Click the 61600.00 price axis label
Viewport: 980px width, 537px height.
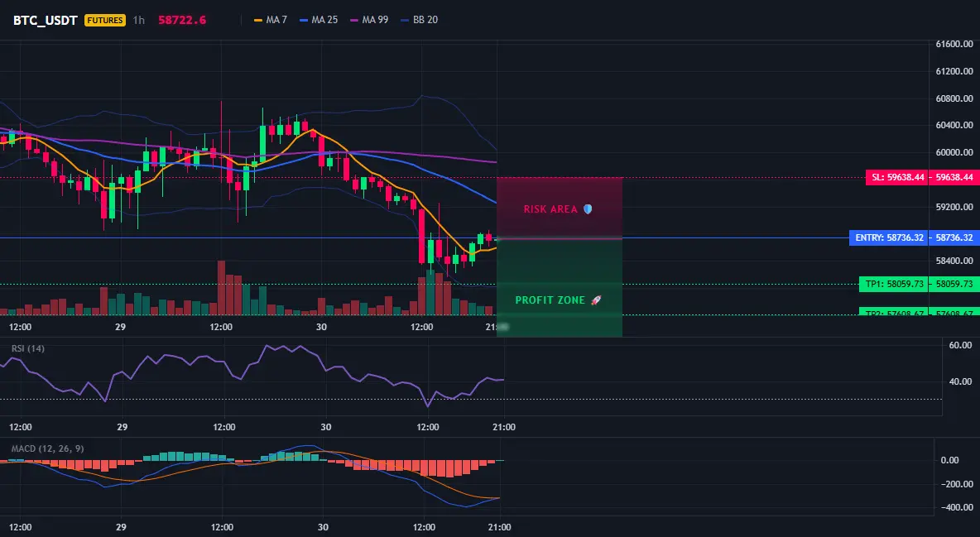pyautogui.click(x=954, y=44)
